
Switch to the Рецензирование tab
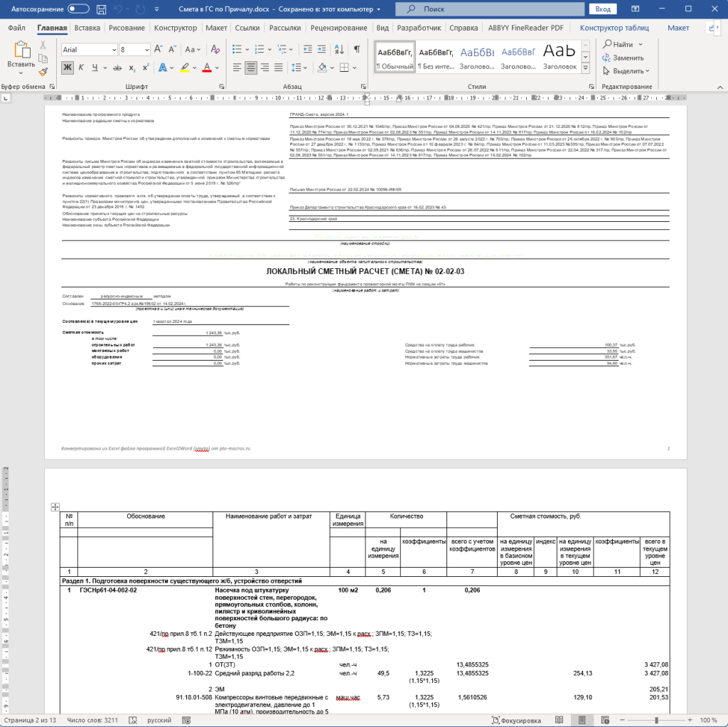pyautogui.click(x=339, y=28)
